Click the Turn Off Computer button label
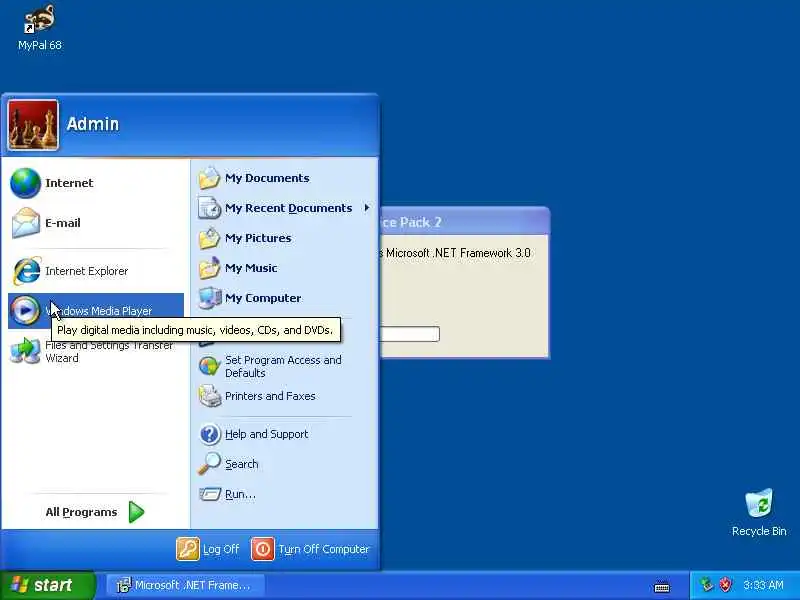 point(323,549)
